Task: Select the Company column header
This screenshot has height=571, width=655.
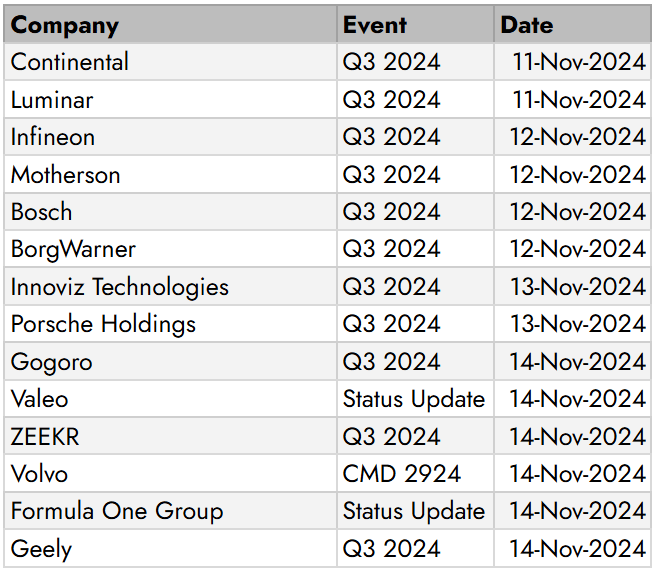Action: pos(170,24)
